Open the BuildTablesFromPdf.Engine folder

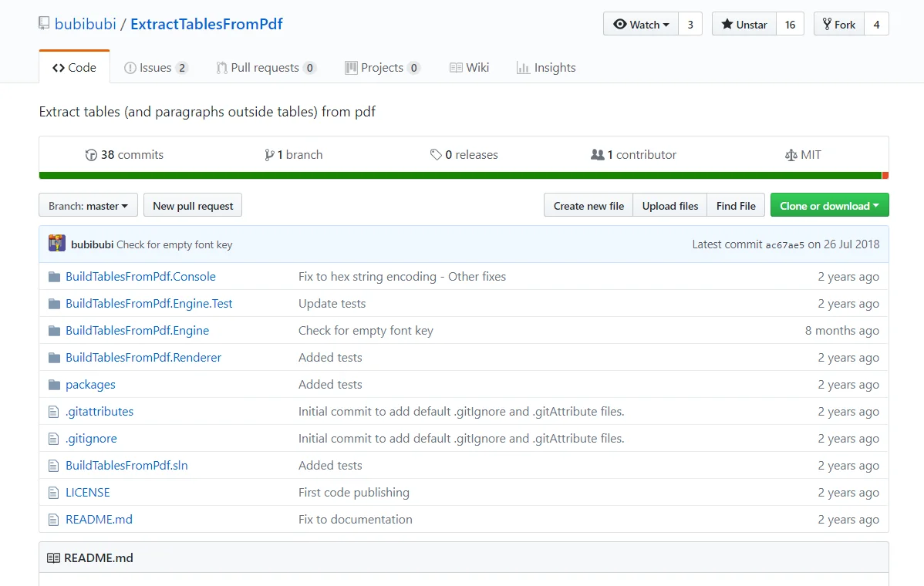coord(137,331)
